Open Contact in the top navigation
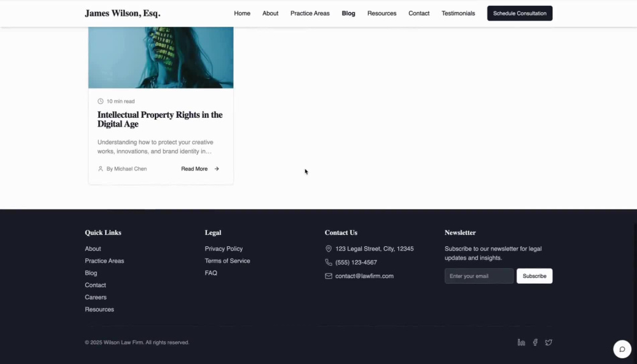Screen dimensions: 637x364 coord(419,13)
